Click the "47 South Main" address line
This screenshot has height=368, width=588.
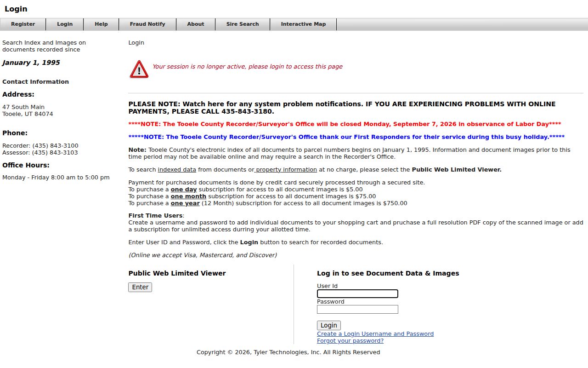tap(23, 107)
